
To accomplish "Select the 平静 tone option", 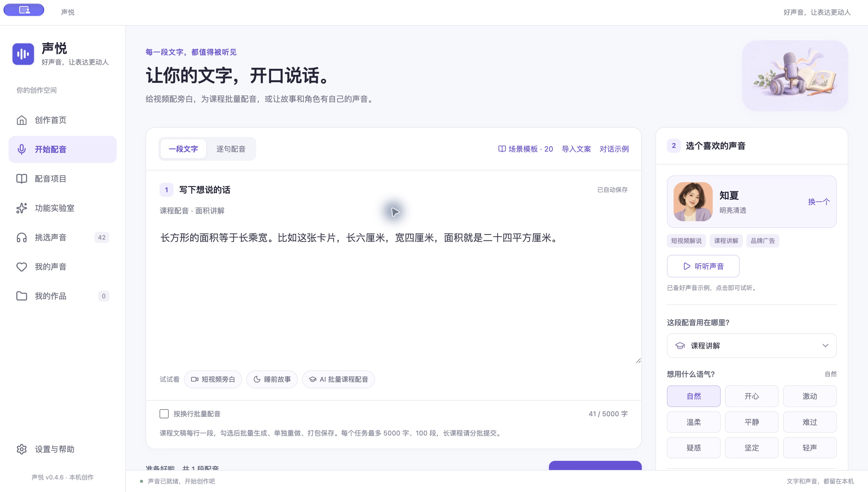I will 752,422.
